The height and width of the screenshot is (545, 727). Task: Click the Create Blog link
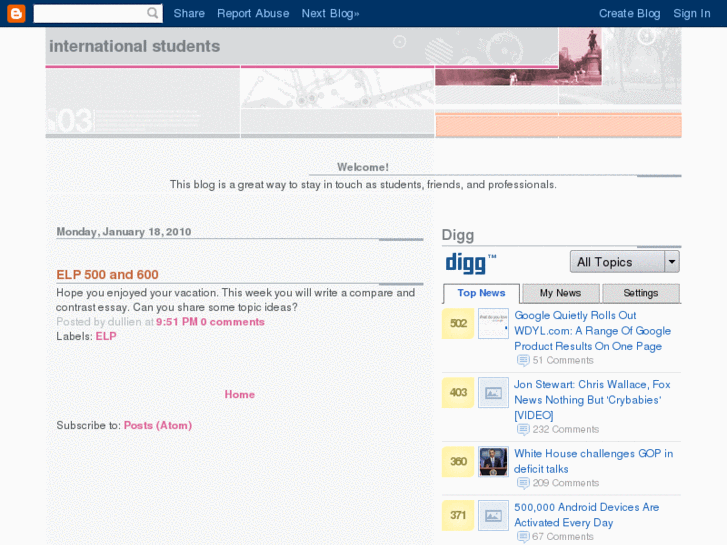630,13
